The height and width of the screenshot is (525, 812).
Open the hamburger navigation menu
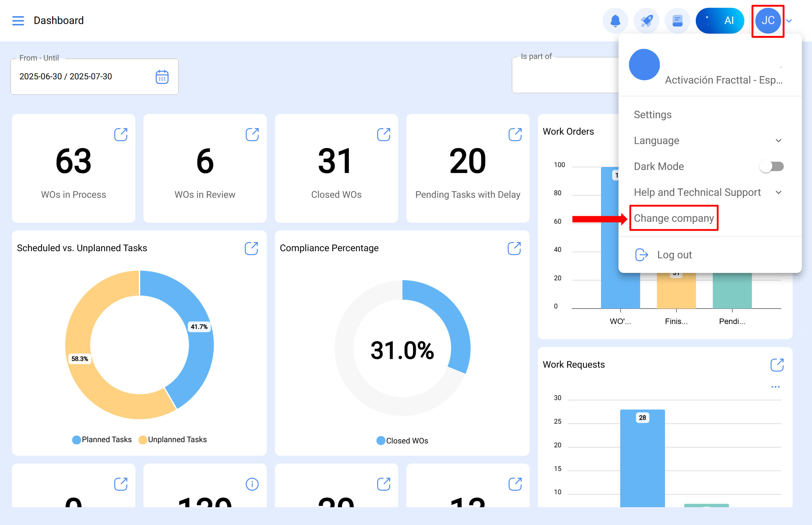[18, 20]
